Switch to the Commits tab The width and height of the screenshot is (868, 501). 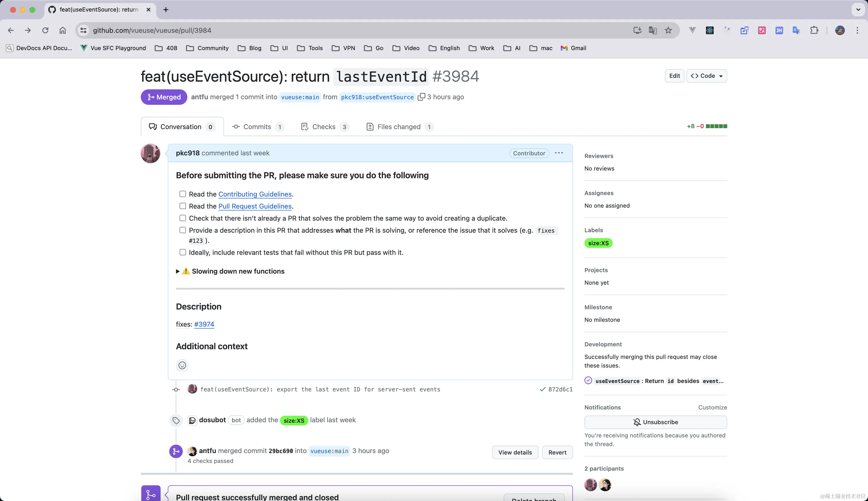(258, 127)
